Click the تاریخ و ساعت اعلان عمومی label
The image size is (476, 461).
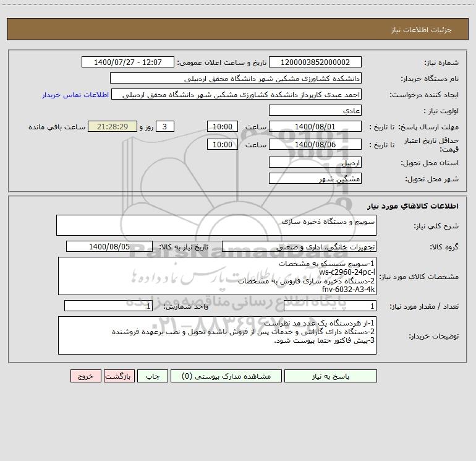pos(222,63)
